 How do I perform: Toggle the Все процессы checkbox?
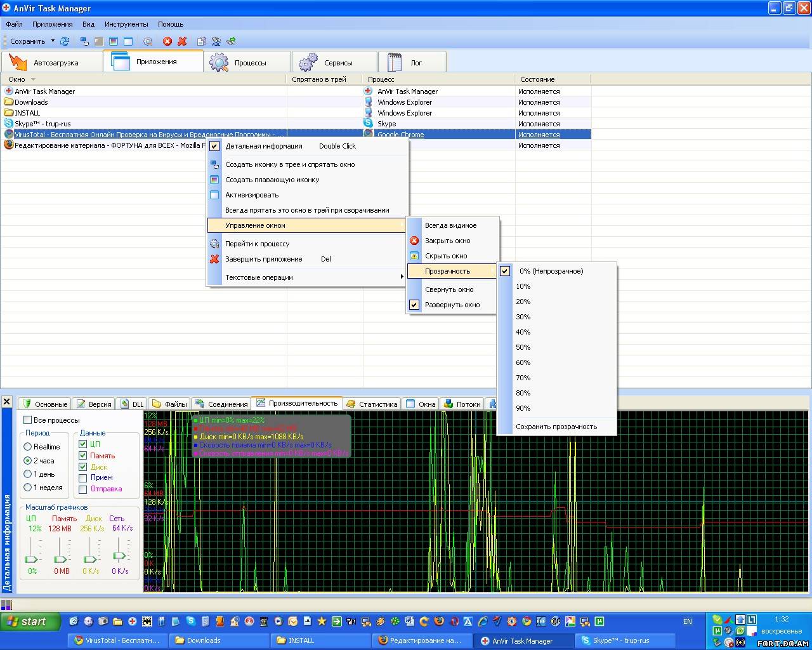click(x=28, y=420)
